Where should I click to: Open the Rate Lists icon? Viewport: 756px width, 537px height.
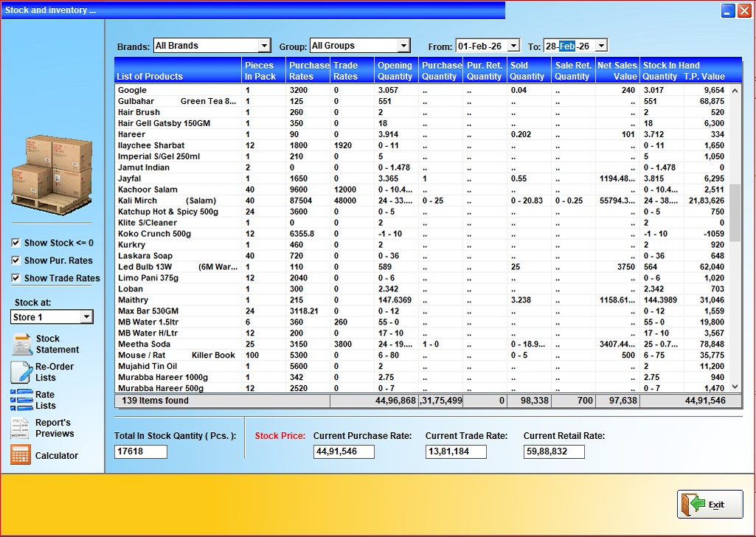tap(21, 400)
